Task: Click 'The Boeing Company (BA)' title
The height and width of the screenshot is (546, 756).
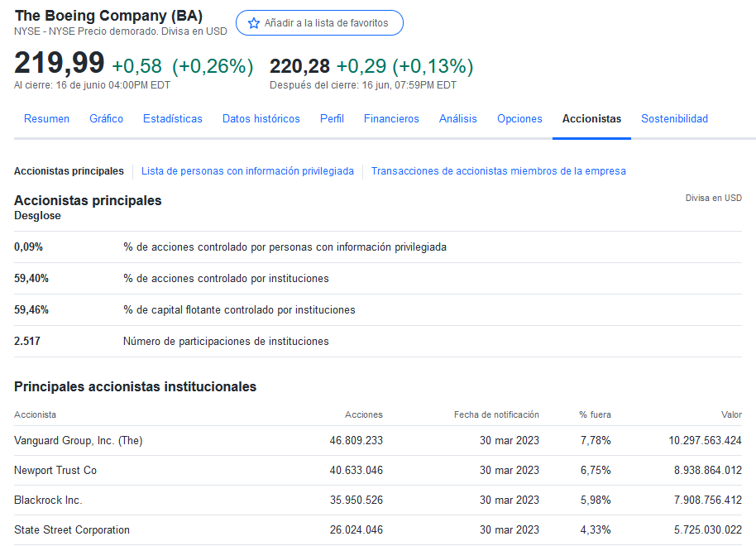Action: tap(108, 16)
